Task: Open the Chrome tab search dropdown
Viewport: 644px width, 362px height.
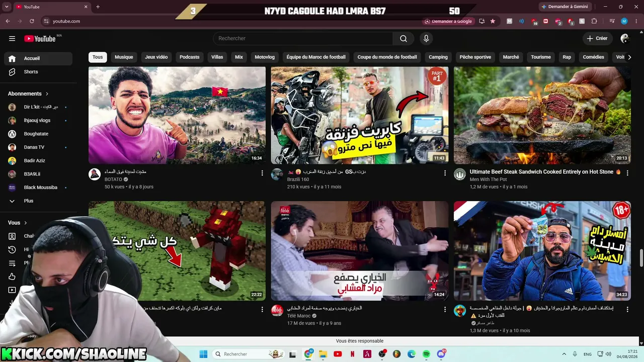Action: (x=8, y=7)
